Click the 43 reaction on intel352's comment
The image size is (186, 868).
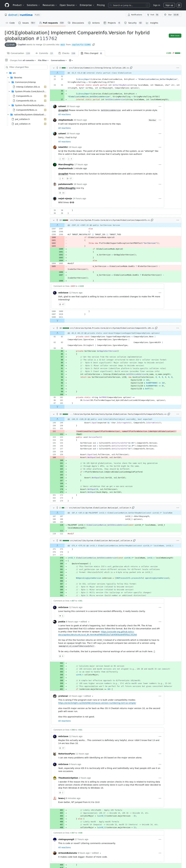[x=62, y=159]
